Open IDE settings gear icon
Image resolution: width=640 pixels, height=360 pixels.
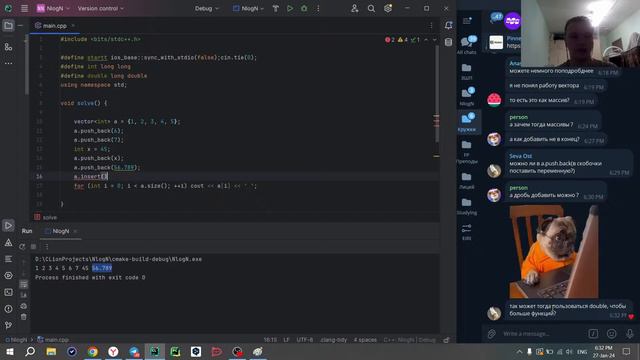(388, 8)
